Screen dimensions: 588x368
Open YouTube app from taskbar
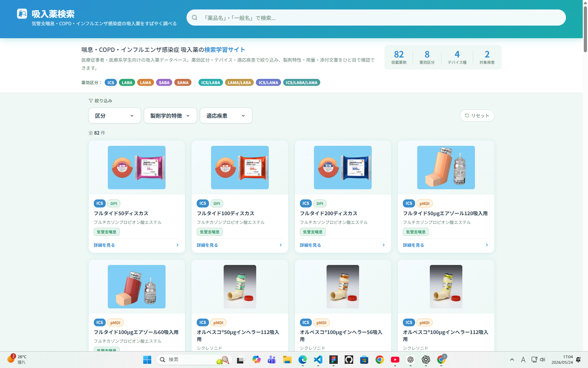point(395,360)
